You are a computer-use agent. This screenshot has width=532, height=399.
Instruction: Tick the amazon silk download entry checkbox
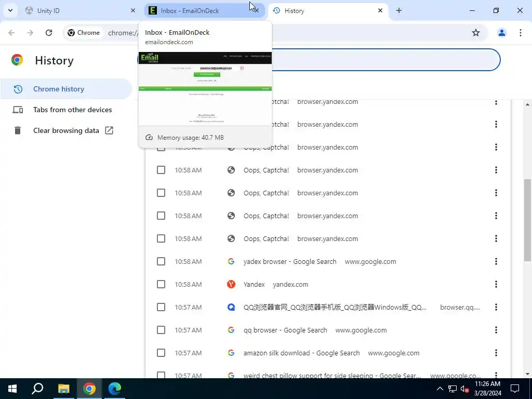coord(161,353)
